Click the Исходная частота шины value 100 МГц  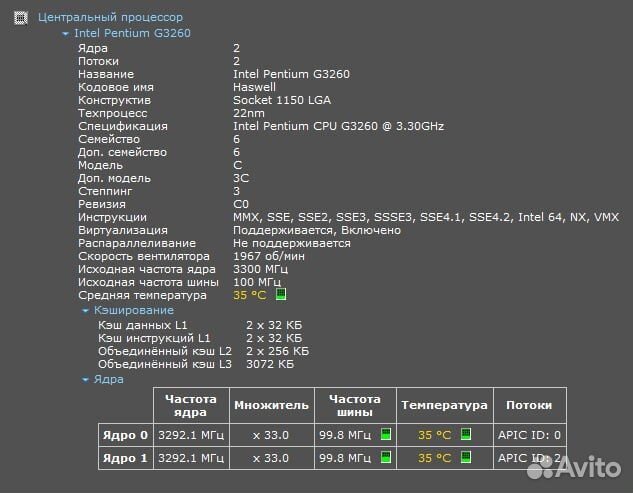coord(257,282)
